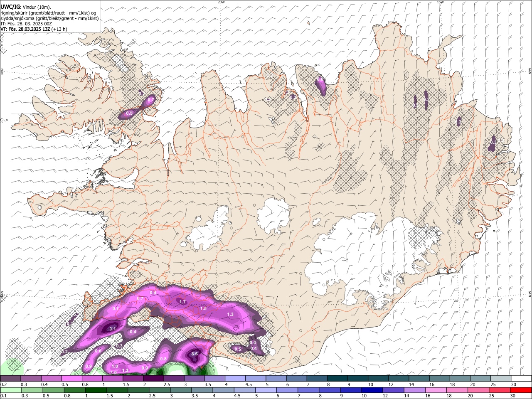Click the 0.1 label in the lower legend
Image resolution: width=532 pixels, height=399 pixels.
4,396
